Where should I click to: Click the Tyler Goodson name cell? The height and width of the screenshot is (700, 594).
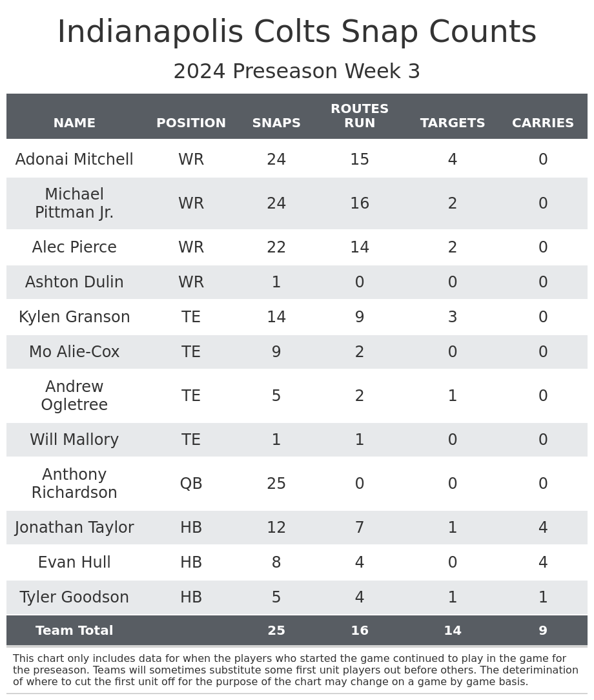click(x=74, y=597)
